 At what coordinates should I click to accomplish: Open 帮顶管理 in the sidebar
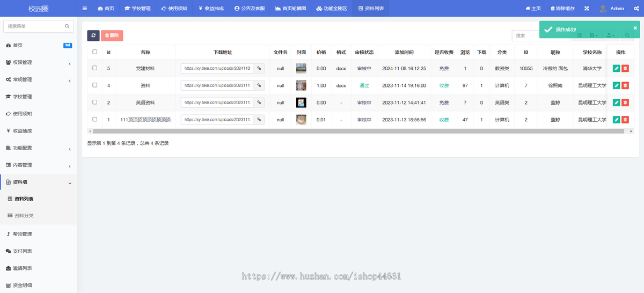click(39, 234)
